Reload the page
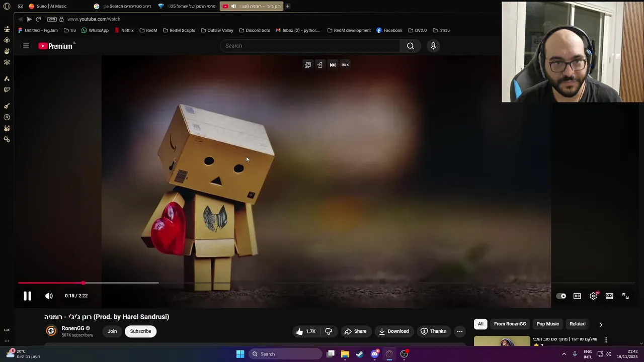Screen dimensions: 644x362 [38, 19]
